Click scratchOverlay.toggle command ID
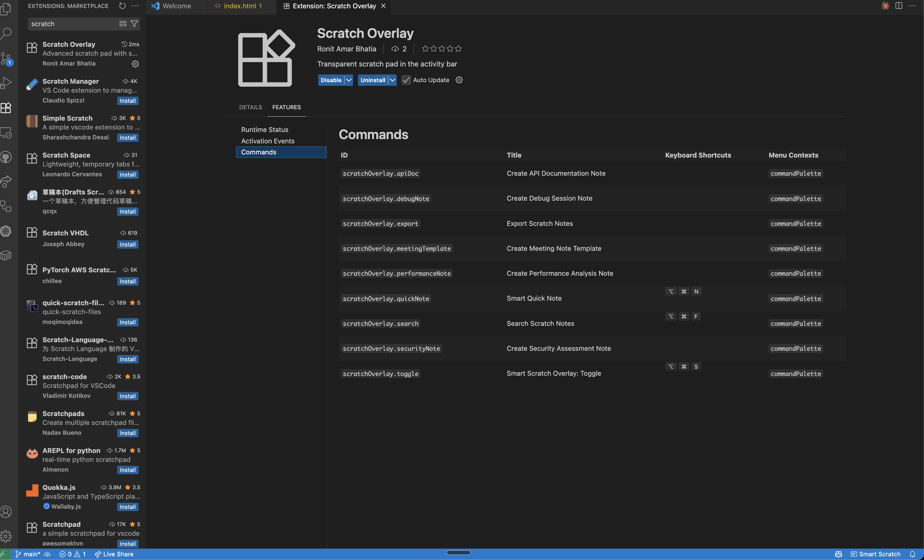The width and height of the screenshot is (924, 560). [380, 374]
